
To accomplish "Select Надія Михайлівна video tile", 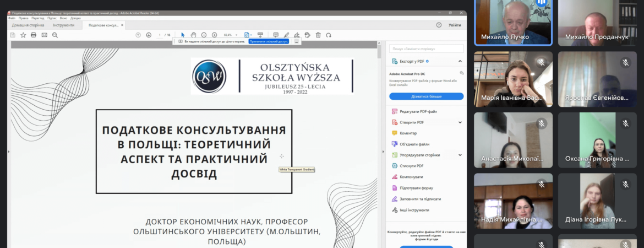I will tap(513, 201).
